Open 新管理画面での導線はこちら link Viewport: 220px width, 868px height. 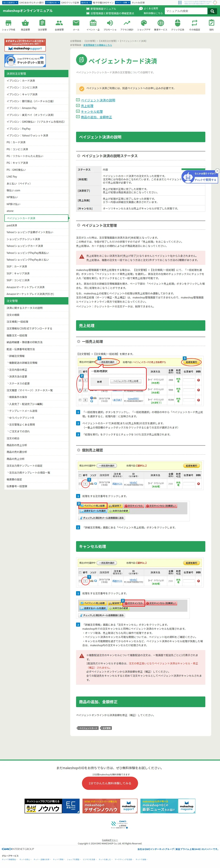tap(98, 45)
